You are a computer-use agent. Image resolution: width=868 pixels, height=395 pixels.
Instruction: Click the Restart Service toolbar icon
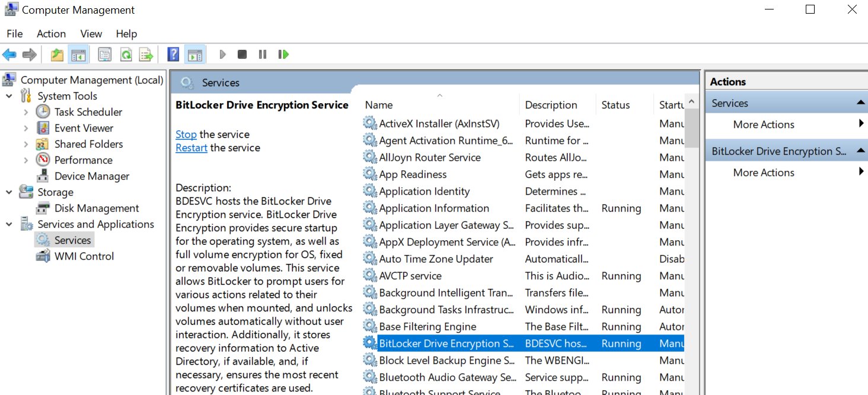[x=283, y=55]
